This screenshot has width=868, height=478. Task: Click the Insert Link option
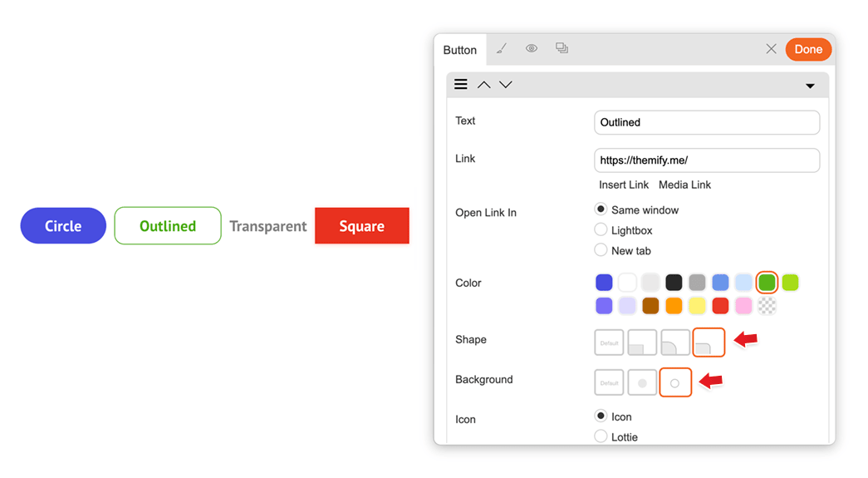623,185
